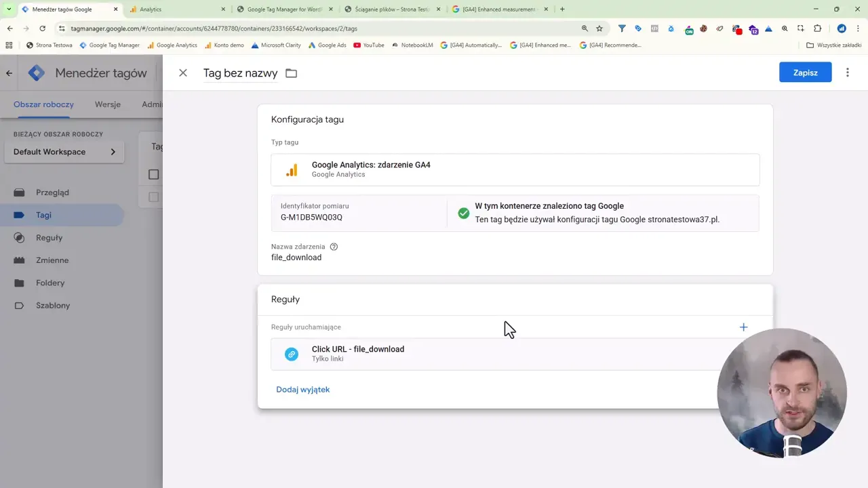
Task: Click the green ON badge extension icon
Action: 689,30
